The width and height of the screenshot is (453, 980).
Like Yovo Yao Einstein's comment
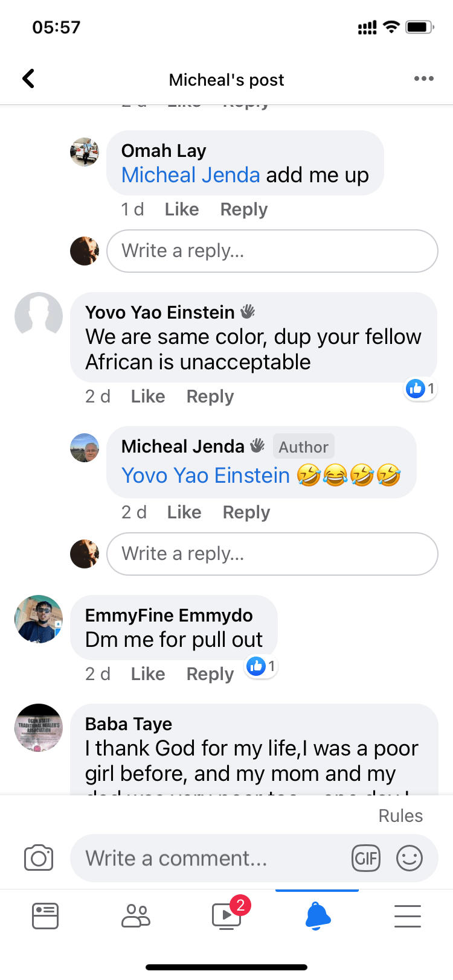[148, 396]
